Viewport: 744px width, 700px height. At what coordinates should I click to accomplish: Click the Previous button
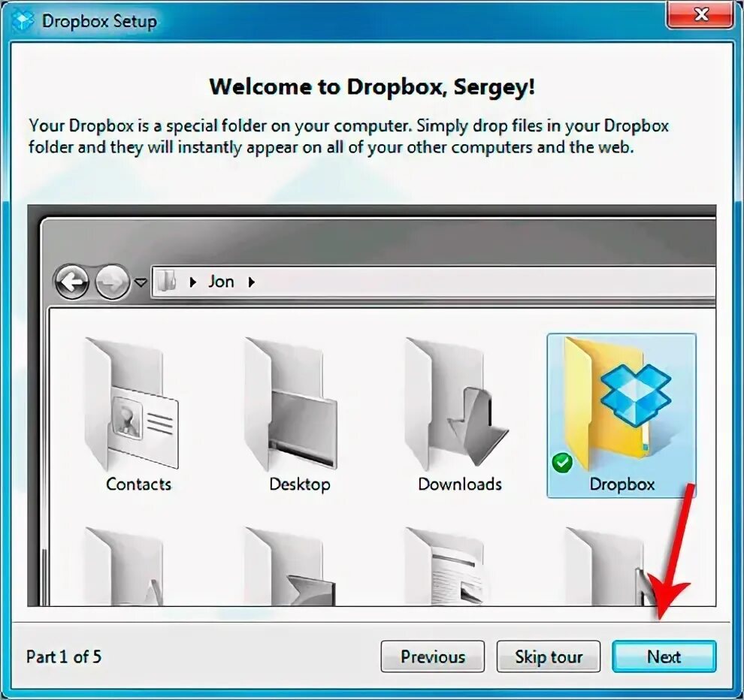(433, 656)
